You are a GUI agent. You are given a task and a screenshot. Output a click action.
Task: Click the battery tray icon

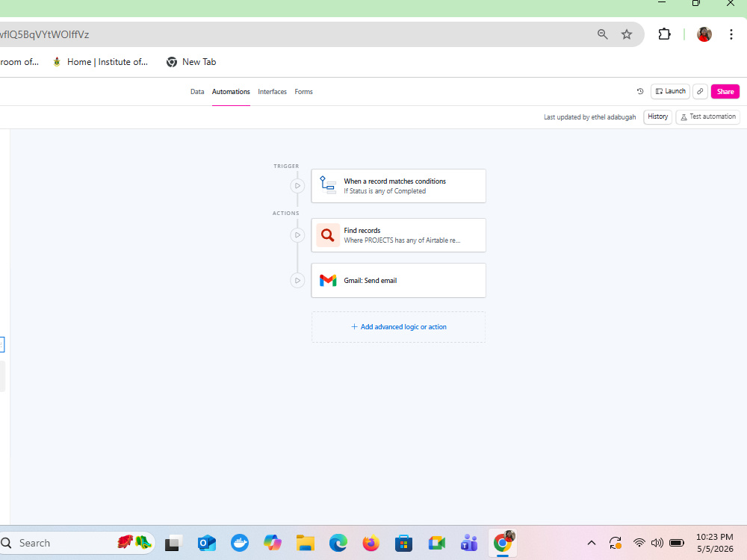[x=677, y=543]
